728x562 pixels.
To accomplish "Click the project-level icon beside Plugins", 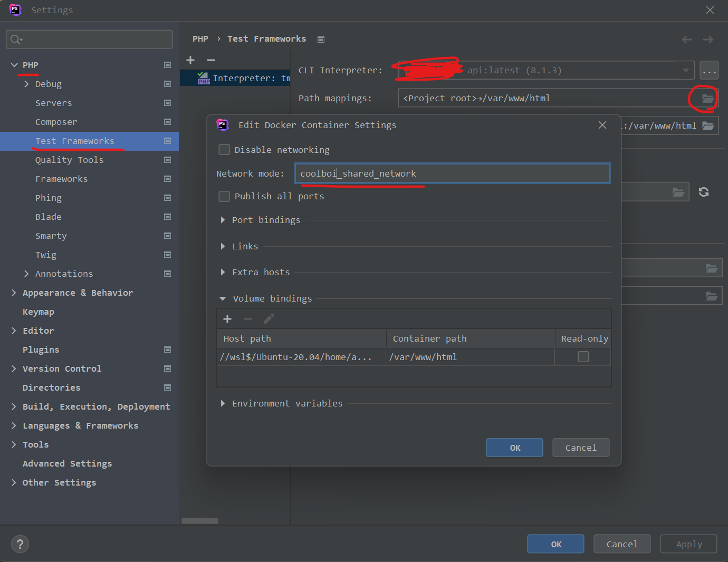I will [167, 350].
